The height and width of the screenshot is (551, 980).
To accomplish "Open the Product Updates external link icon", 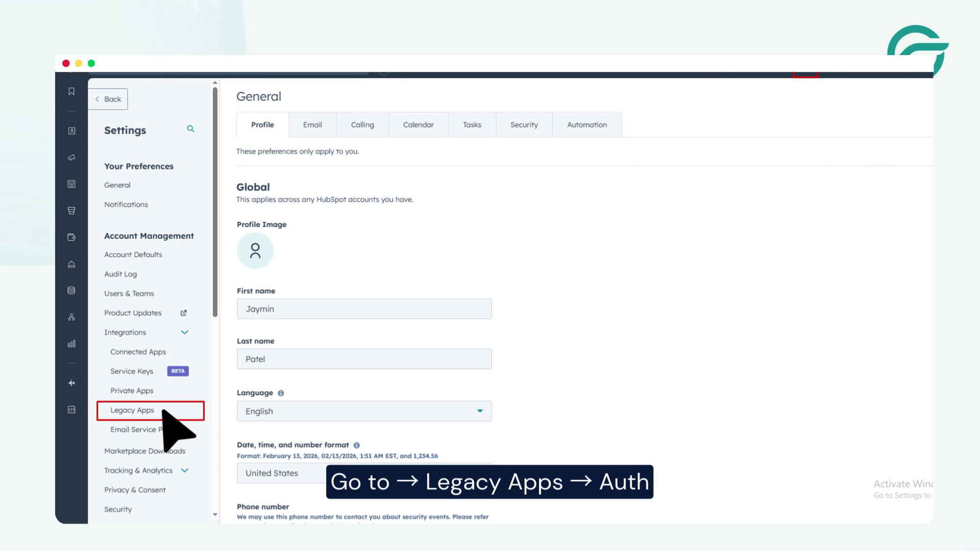I will coord(183,313).
